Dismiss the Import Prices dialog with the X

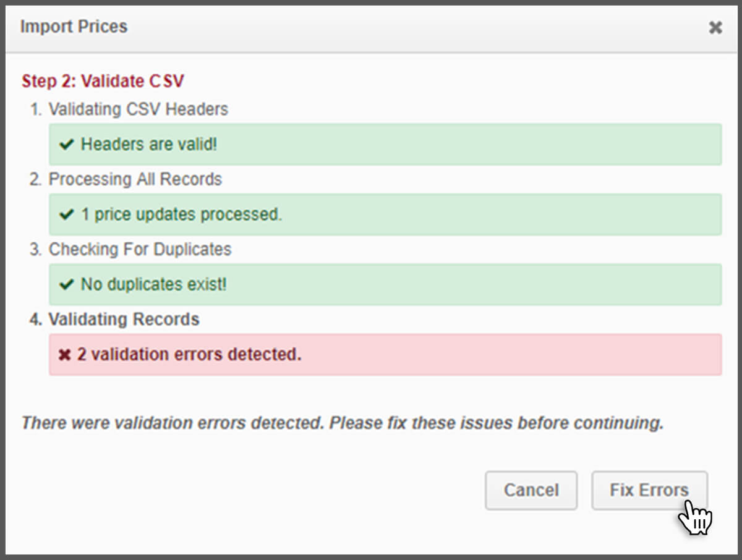coord(715,27)
